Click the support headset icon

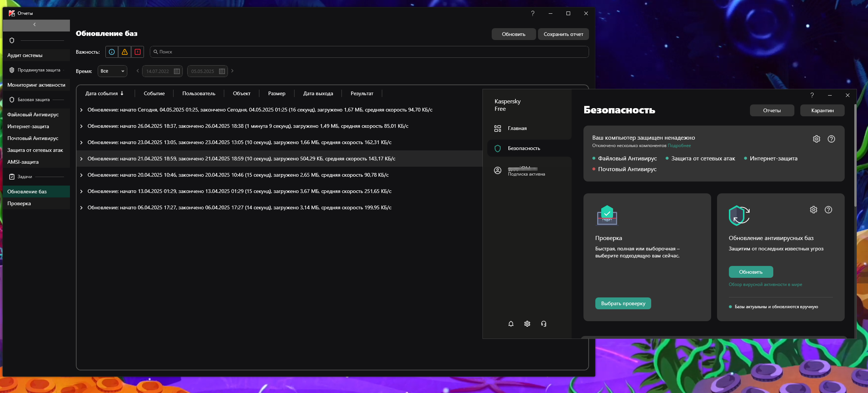point(543,324)
